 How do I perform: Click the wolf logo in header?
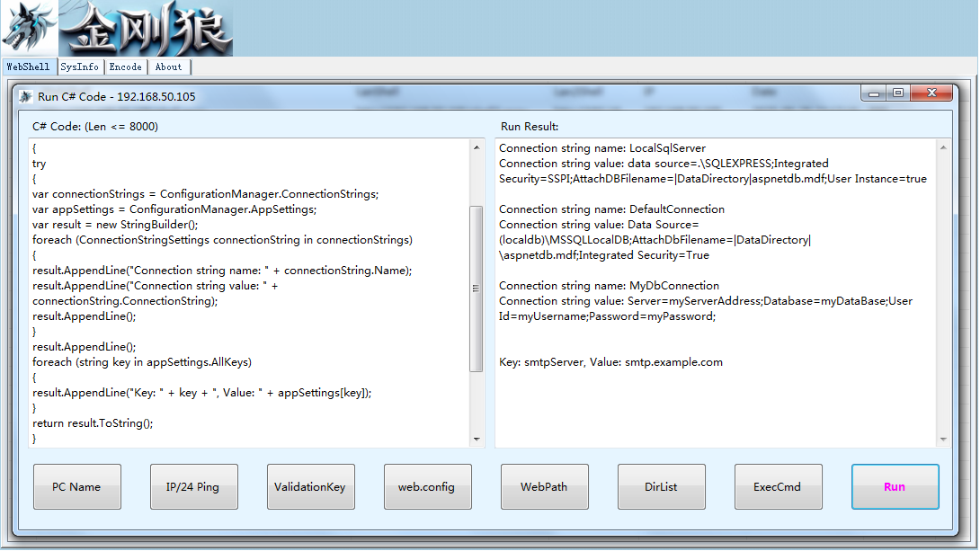click(29, 28)
